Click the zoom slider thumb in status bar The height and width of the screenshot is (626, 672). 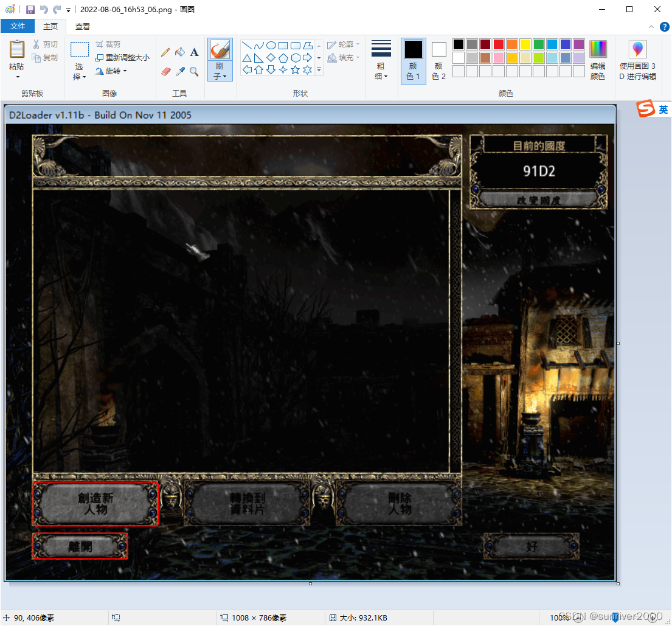(x=615, y=617)
